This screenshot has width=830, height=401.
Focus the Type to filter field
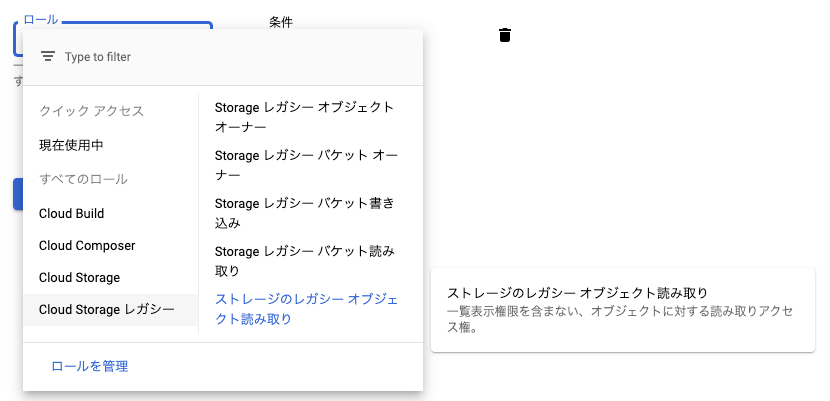(222, 57)
